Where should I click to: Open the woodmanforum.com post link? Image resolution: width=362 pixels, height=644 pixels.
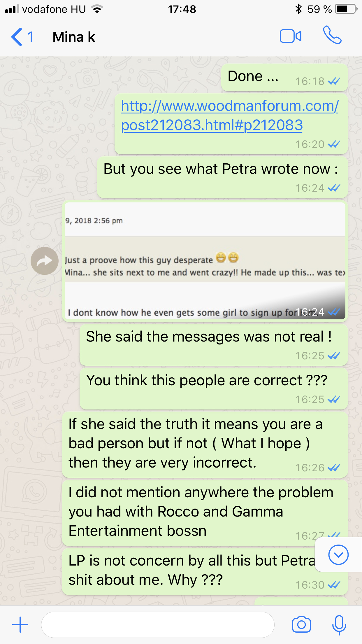(229, 115)
